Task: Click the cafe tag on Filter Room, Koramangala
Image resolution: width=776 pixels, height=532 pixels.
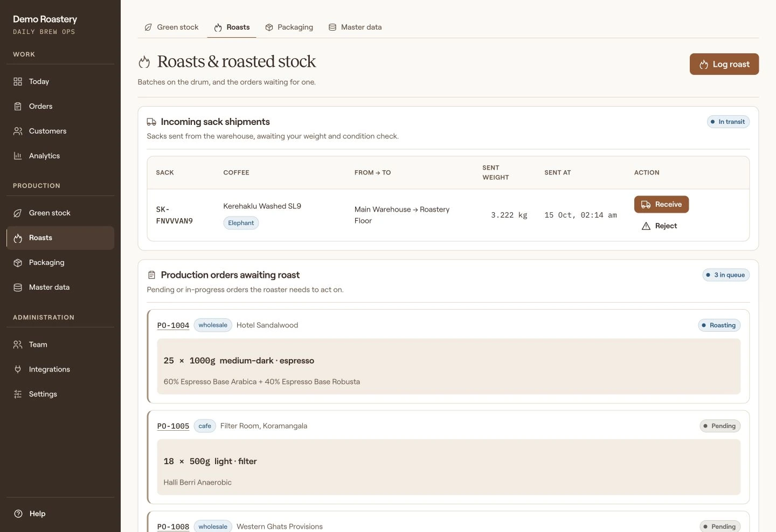Action: click(205, 426)
